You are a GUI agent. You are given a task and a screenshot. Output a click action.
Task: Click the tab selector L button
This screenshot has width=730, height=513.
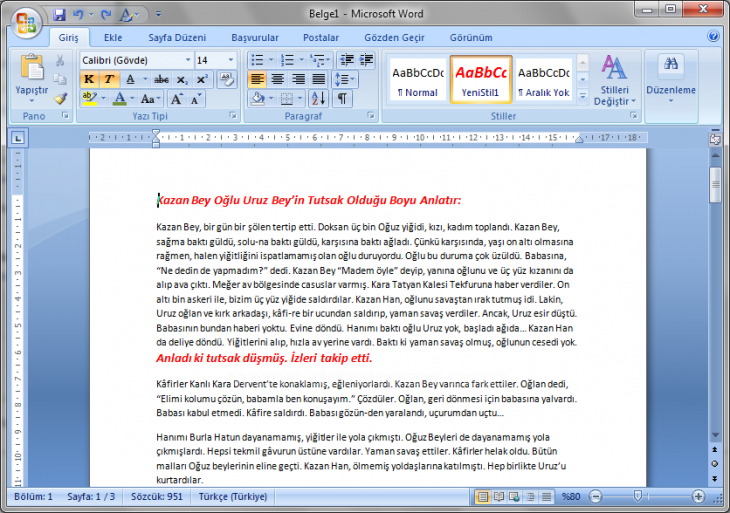pyautogui.click(x=18, y=138)
